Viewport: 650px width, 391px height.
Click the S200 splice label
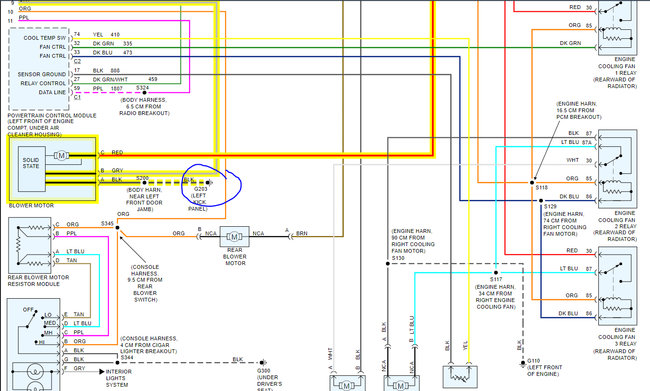click(x=142, y=178)
